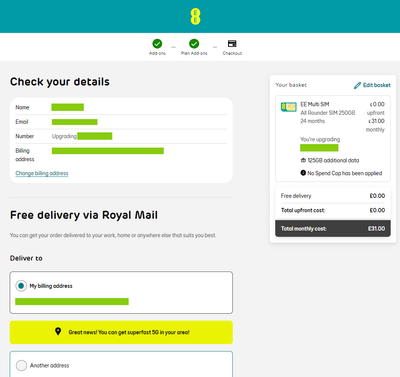This screenshot has height=377, width=400.
Task: Click the 'Check your details' heading
Action: pyautogui.click(x=60, y=82)
